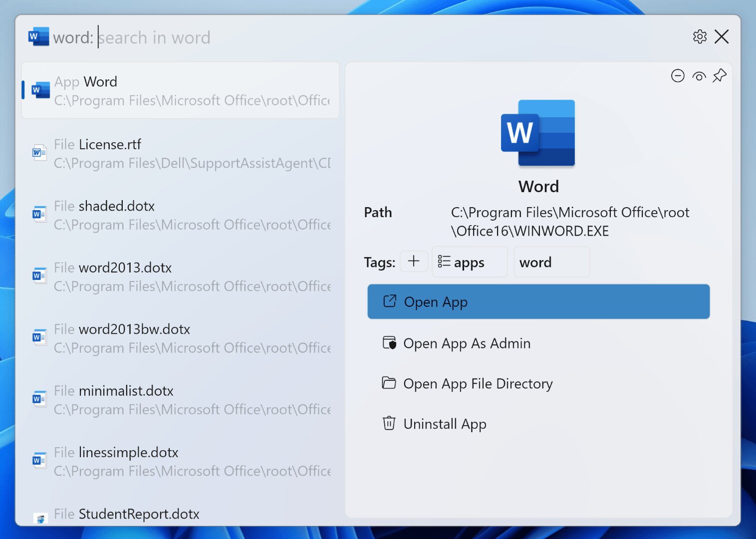The height and width of the screenshot is (539, 756).
Task: Select the App Word result
Action: click(180, 90)
